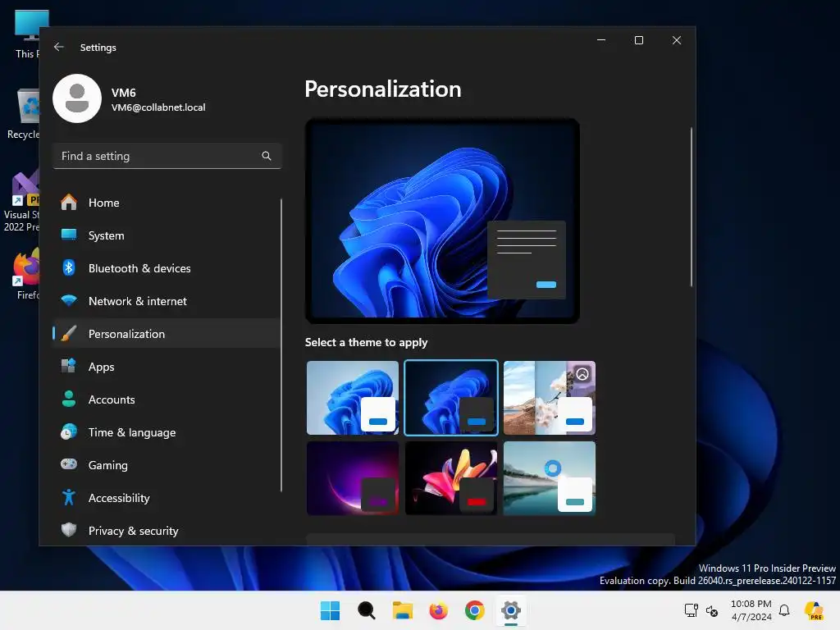This screenshot has width=840, height=630.
Task: Apply the spotlight flowers landscape theme
Action: click(x=550, y=398)
